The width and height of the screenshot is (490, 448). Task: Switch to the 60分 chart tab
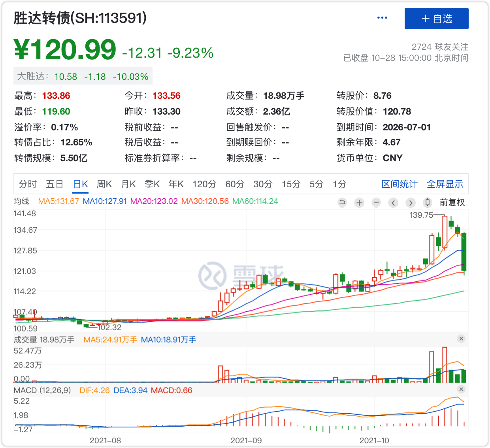235,184
